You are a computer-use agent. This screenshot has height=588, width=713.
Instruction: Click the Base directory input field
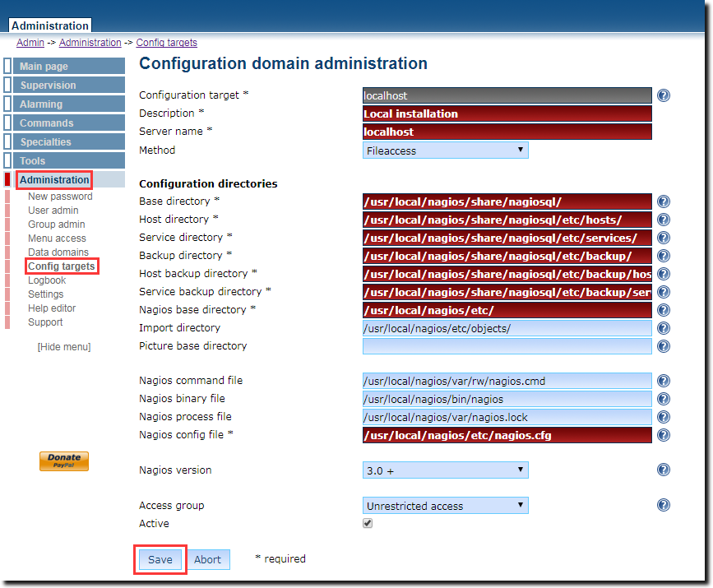click(x=507, y=201)
